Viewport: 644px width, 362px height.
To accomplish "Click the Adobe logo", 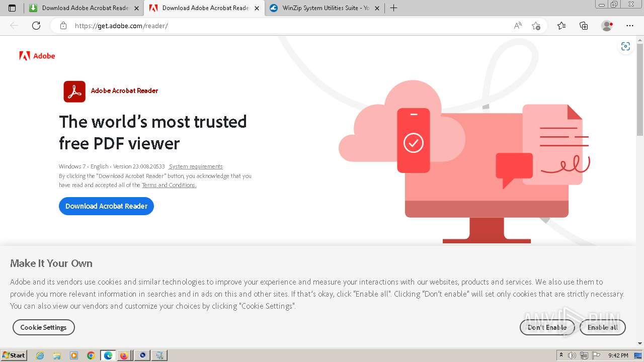I will click(37, 56).
